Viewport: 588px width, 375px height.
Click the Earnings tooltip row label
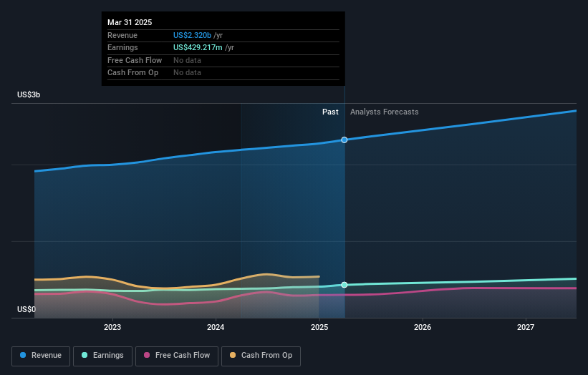122,47
